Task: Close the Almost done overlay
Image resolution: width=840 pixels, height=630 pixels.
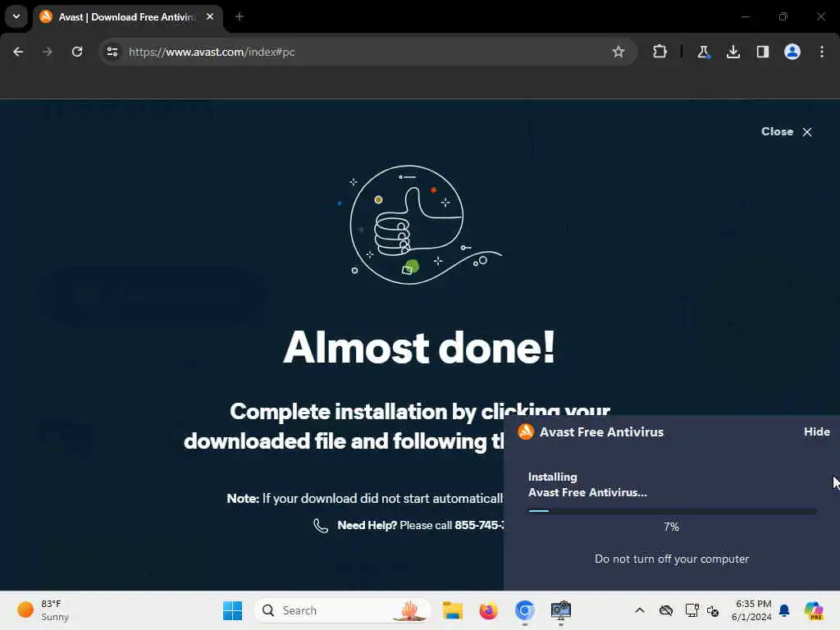Action: [x=787, y=132]
